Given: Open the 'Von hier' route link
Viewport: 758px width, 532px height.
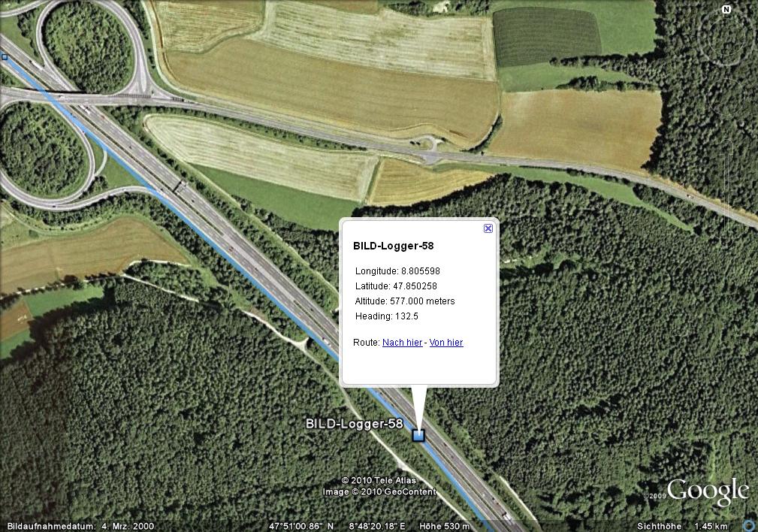Looking at the screenshot, I should [446, 343].
